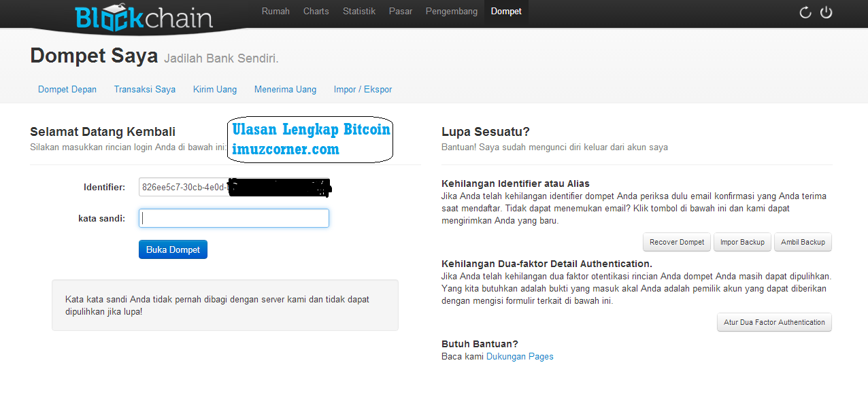Click the Selamat Datang Kembali heading
868x403 pixels.
coord(103,132)
